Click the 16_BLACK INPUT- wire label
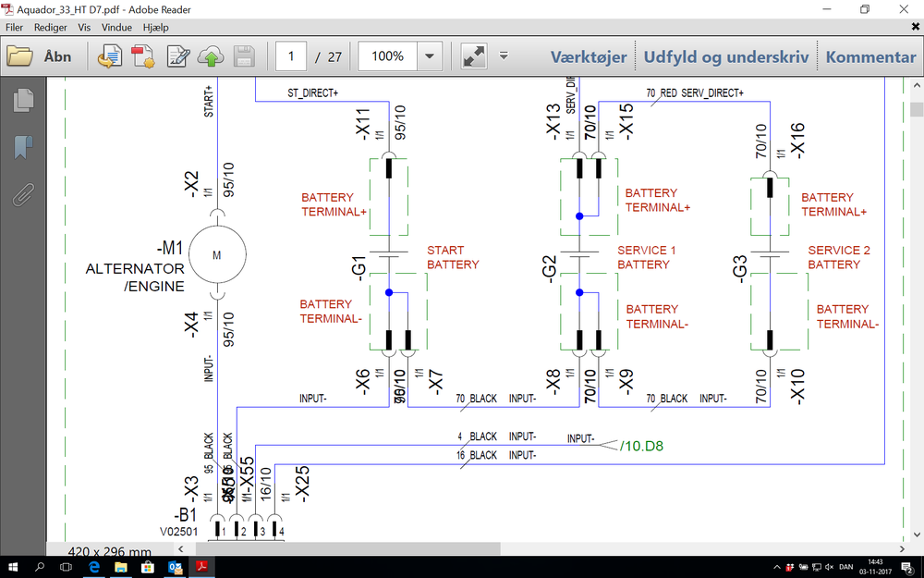The height and width of the screenshot is (578, 924). [497, 455]
